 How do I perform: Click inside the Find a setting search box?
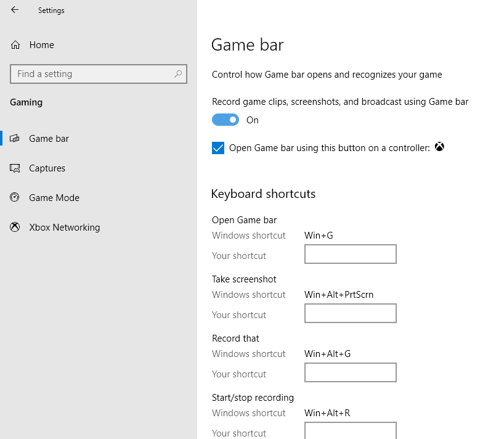92,73
